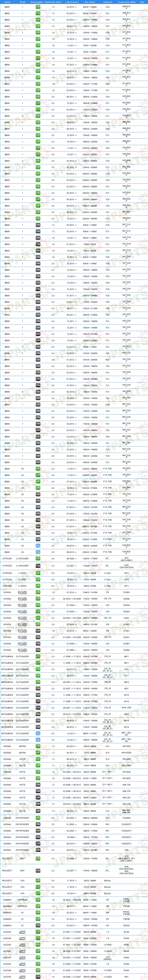Click petrol icon in BMW 1 10.2015 250kW/340KM row
148x980 pixels.
pyautogui.click(x=38, y=218)
